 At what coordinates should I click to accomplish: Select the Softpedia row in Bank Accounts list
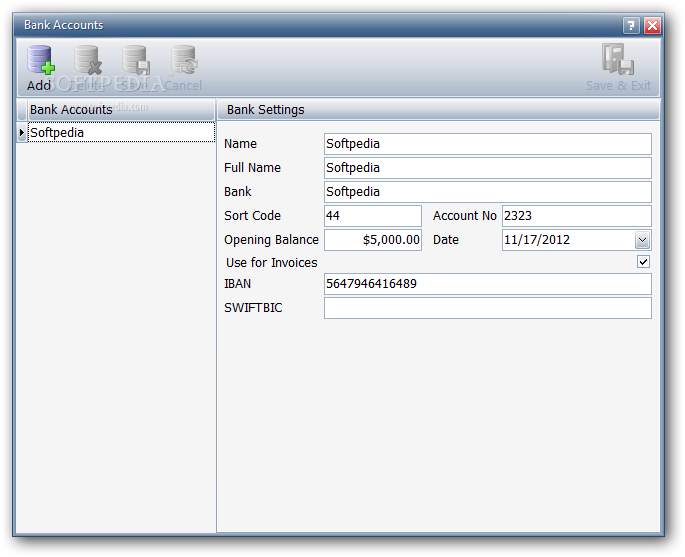121,132
